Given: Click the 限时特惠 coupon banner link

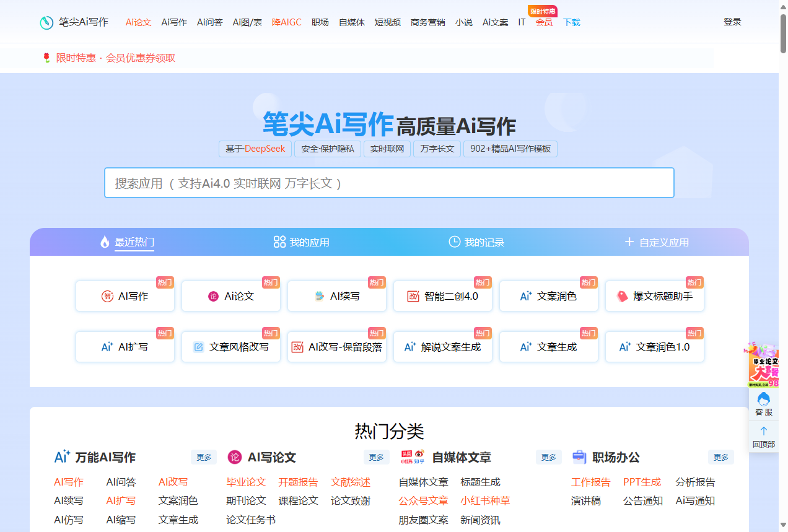Looking at the screenshot, I should point(115,58).
